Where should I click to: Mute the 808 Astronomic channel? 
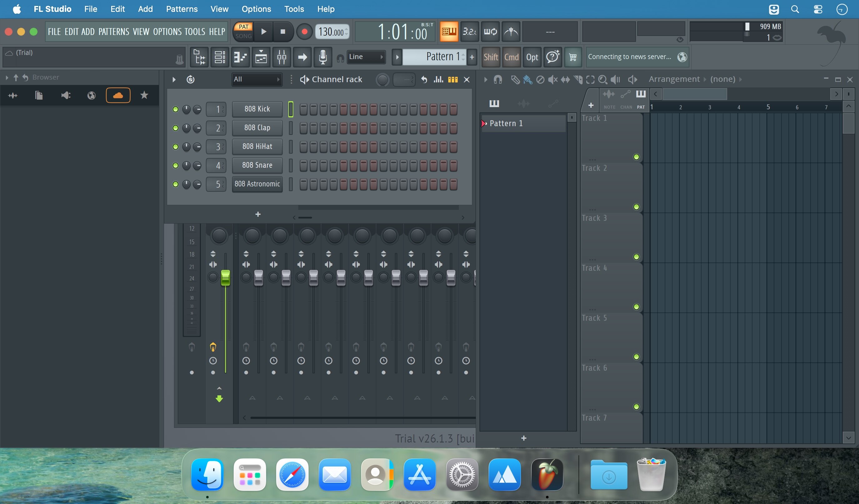tap(176, 184)
